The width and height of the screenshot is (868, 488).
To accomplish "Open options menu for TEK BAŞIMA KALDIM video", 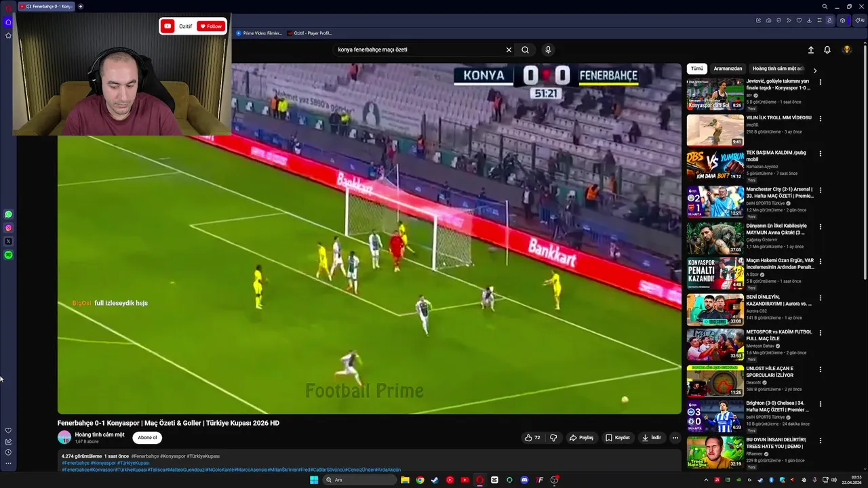I will pyautogui.click(x=820, y=154).
